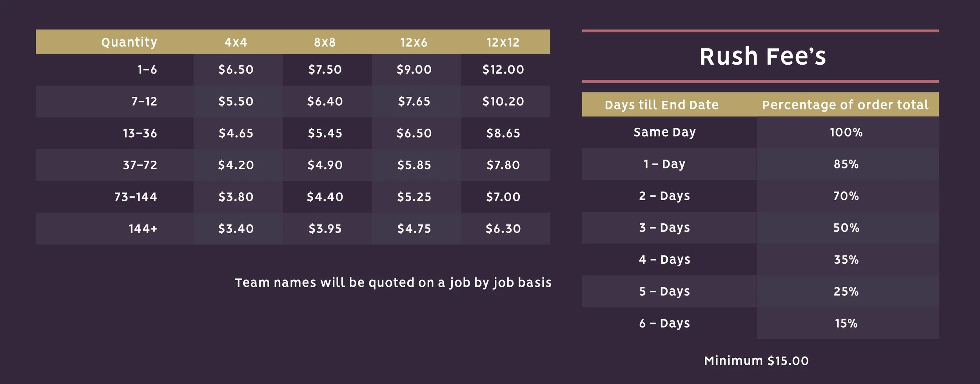Select the 144+ quantity row label
This screenshot has height=384, width=980.
tap(143, 229)
